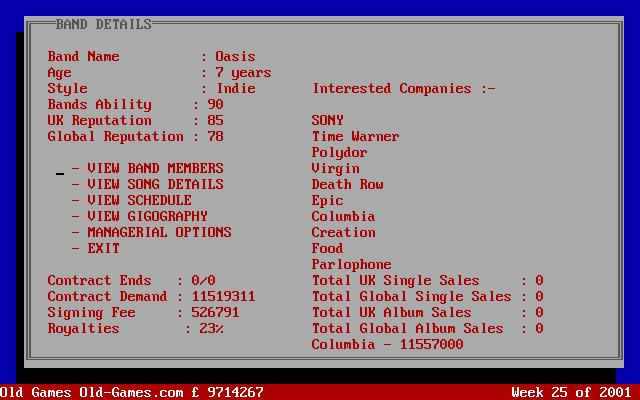Select Polydor from interested companies
Viewport: 640px width, 400px height.
click(339, 152)
